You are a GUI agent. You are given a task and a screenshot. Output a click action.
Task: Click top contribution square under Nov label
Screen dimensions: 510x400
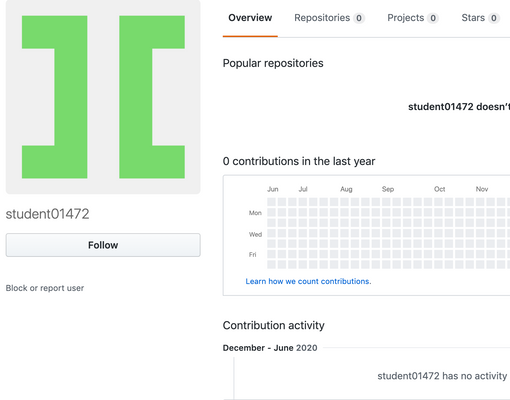pos(480,202)
